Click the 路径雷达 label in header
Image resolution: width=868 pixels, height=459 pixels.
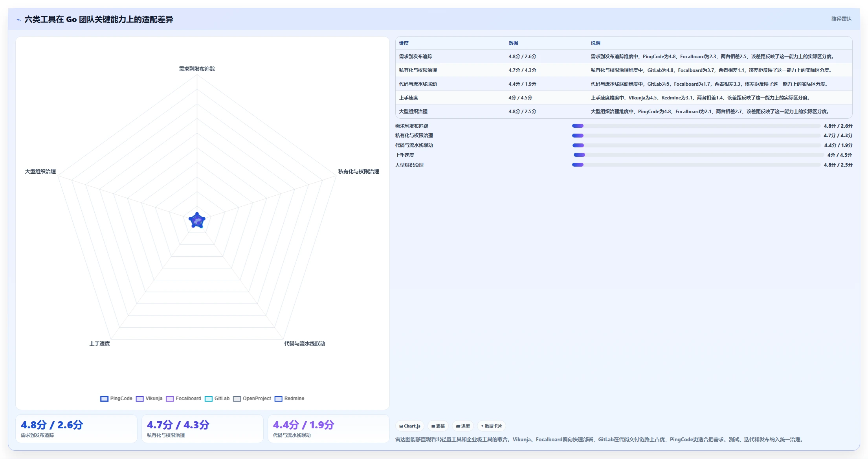tap(841, 19)
